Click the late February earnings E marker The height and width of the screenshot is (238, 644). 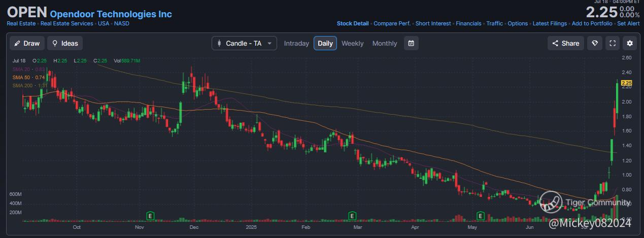351,216
